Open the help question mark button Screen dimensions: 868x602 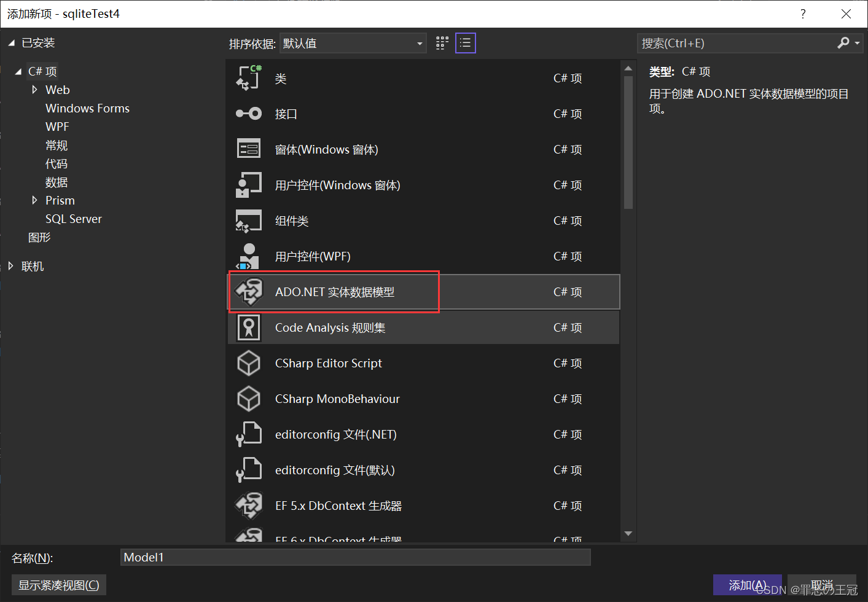pyautogui.click(x=803, y=14)
